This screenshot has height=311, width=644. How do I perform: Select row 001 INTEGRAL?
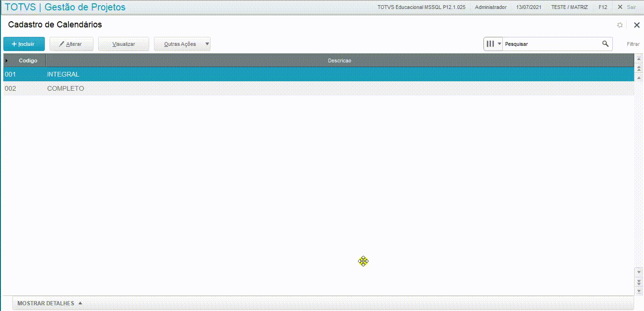(319, 74)
